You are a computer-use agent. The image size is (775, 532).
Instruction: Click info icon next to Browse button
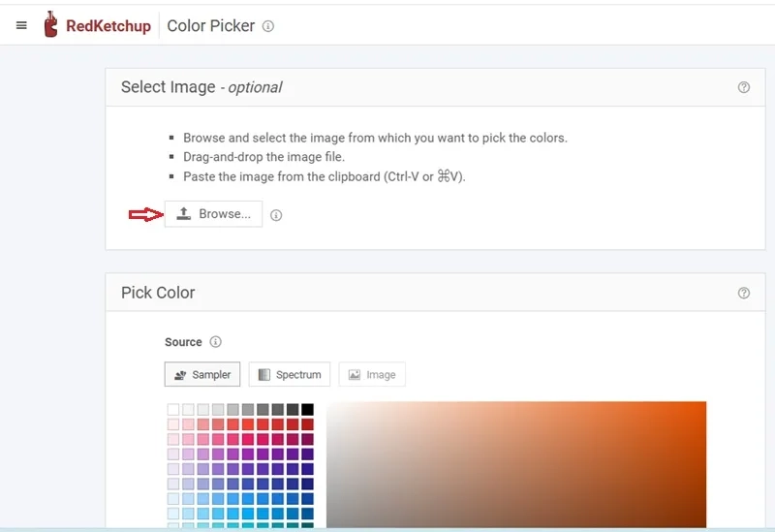coord(276,215)
